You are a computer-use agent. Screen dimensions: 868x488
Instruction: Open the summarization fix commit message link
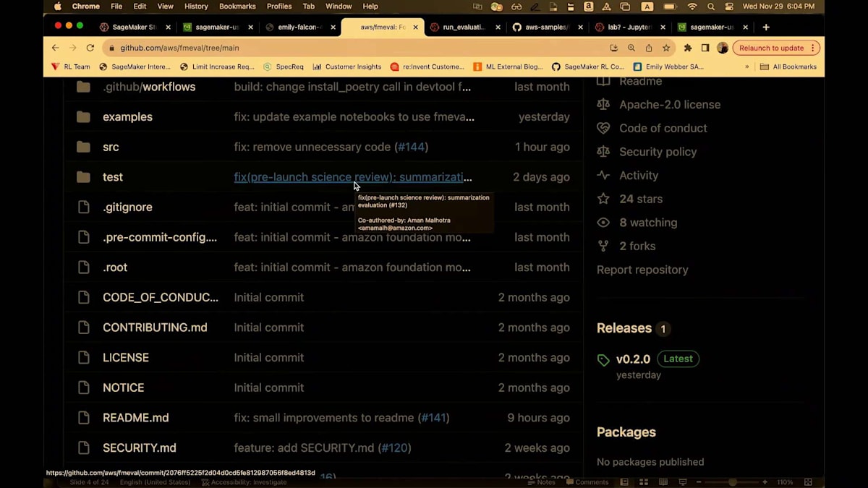coord(353,177)
